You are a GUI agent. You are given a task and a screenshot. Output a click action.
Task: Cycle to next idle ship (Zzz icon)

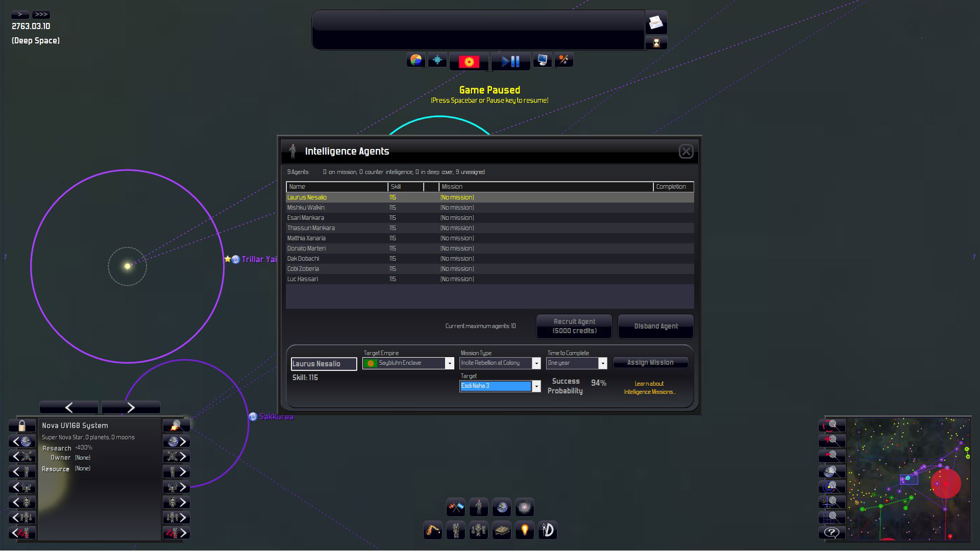click(177, 533)
